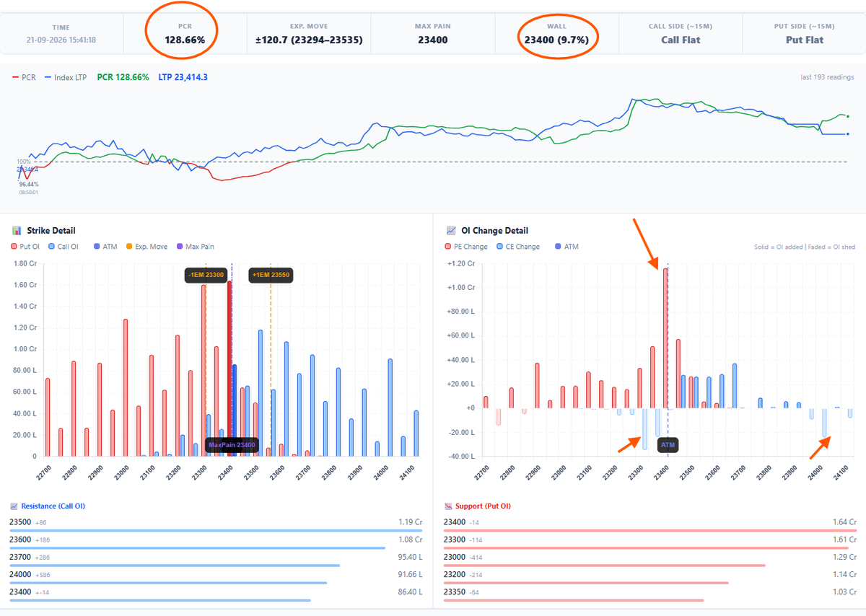Click the 96.44% label on the line chart

[x=29, y=185]
